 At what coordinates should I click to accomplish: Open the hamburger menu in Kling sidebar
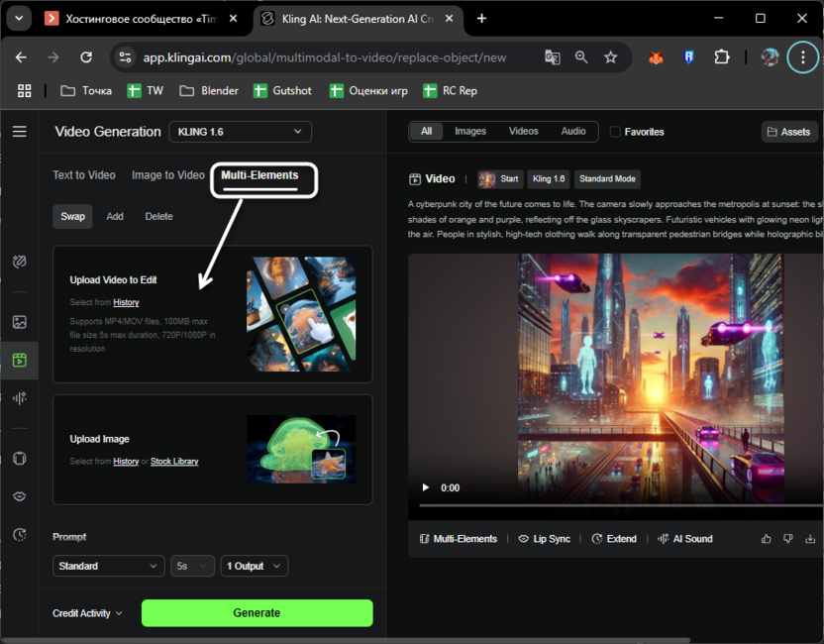coord(19,132)
